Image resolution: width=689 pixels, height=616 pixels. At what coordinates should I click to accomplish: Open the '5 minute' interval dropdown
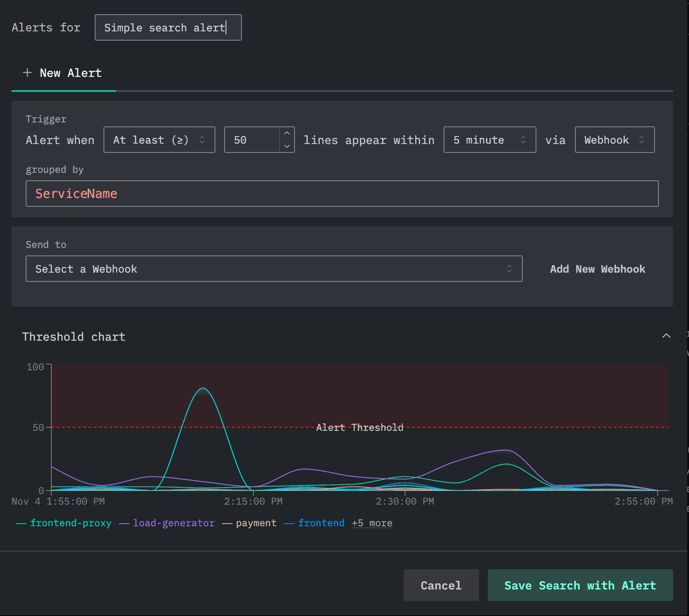click(x=490, y=140)
